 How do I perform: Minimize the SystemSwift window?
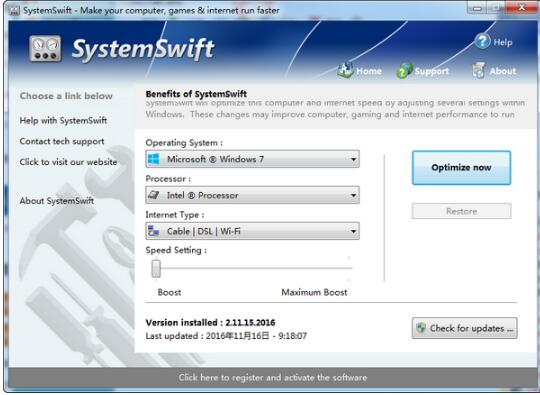(x=477, y=8)
